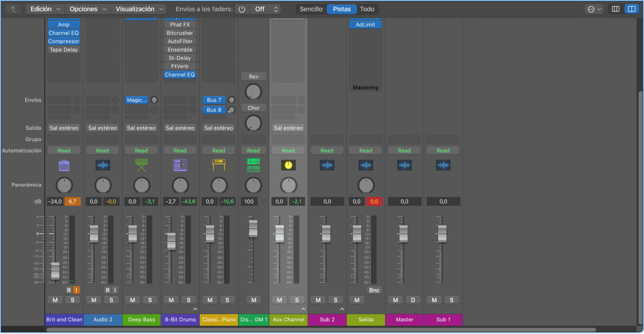Image resolution: width=644 pixels, height=334 pixels.
Task: Click the Classic Piano electric piano icon
Action: pyautogui.click(x=218, y=165)
